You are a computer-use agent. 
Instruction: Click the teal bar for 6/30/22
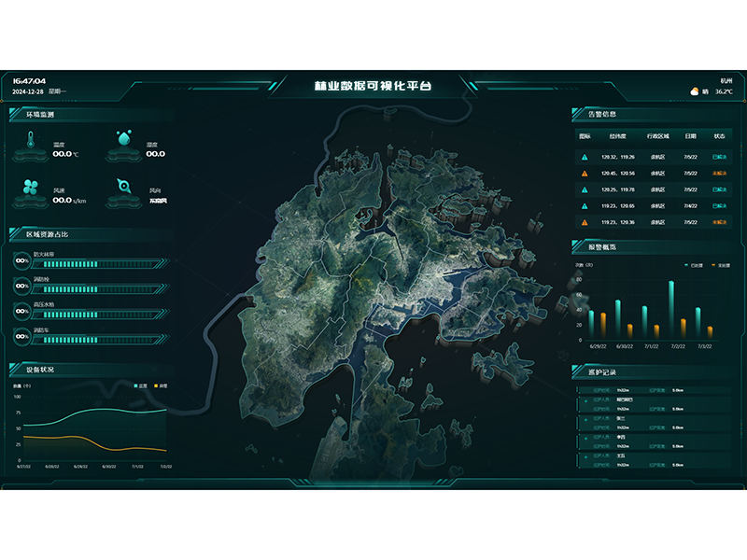click(x=618, y=319)
